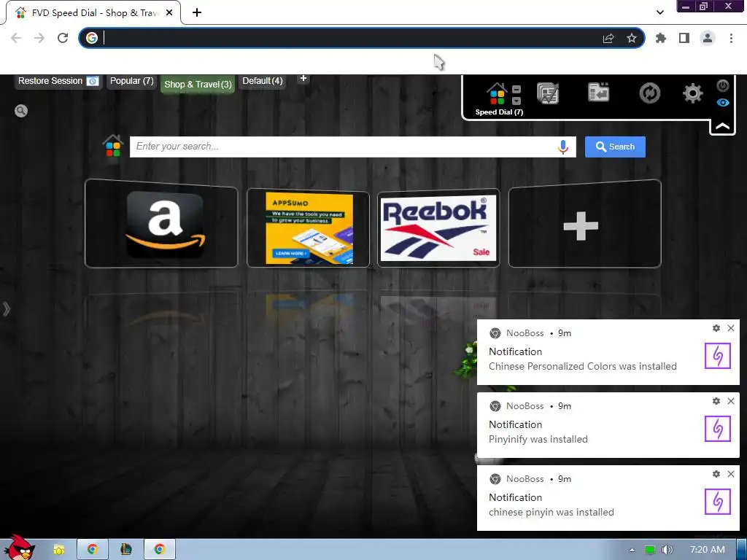
Task: Click the blue Search button
Action: tap(615, 147)
